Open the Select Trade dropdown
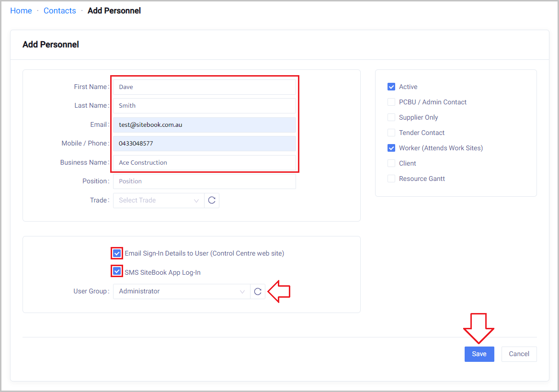The width and height of the screenshot is (559, 392). click(x=159, y=200)
